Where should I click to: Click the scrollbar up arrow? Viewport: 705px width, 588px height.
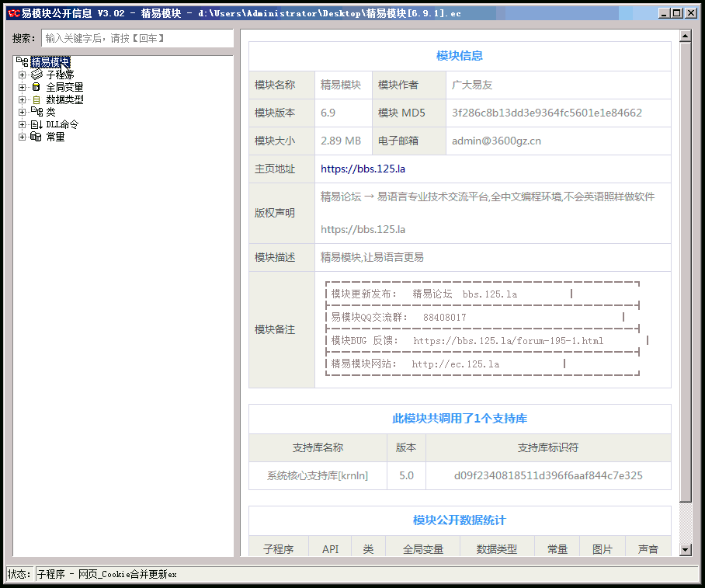tap(685, 36)
